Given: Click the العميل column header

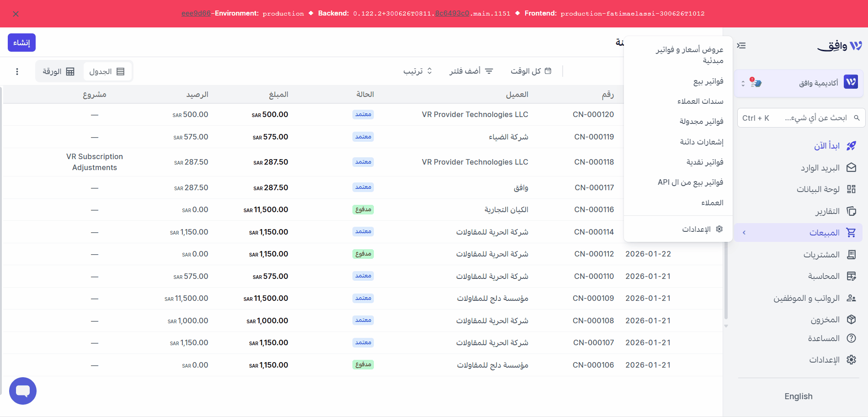Looking at the screenshot, I should coord(517,94).
